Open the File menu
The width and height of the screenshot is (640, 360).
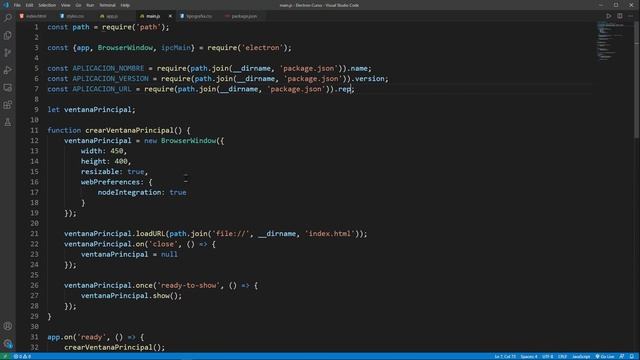[17, 5]
